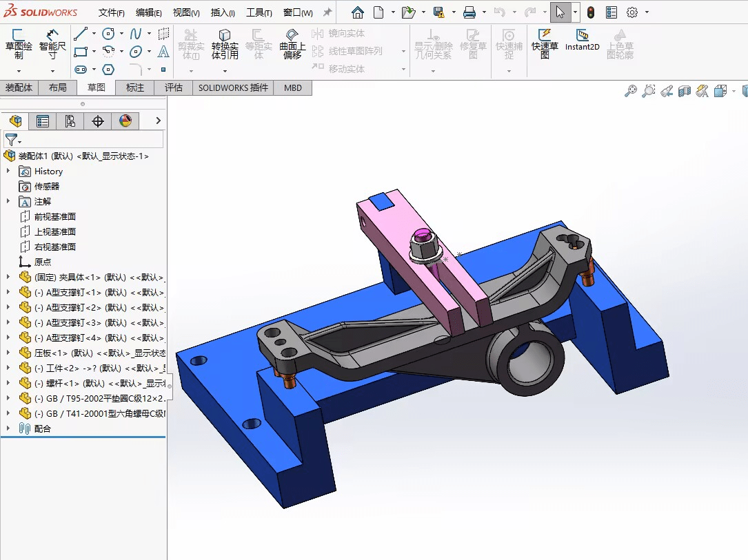748x560 pixels.
Task: Click the Rebuild traffic light icon
Action: (591, 12)
